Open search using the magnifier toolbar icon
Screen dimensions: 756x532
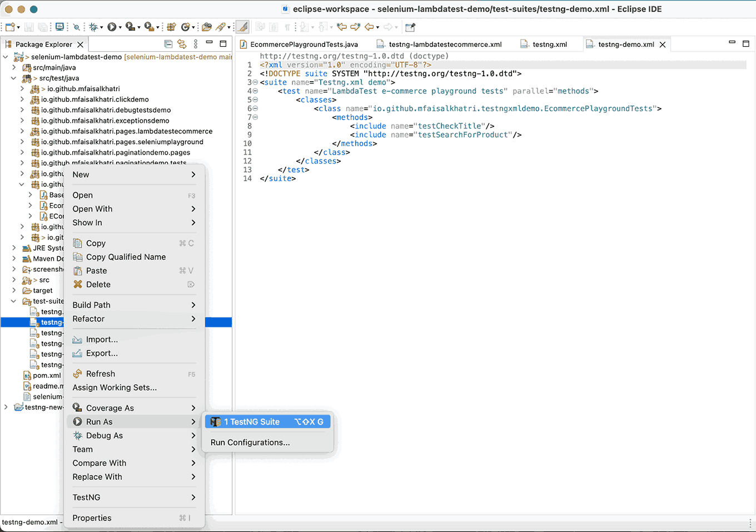77,26
